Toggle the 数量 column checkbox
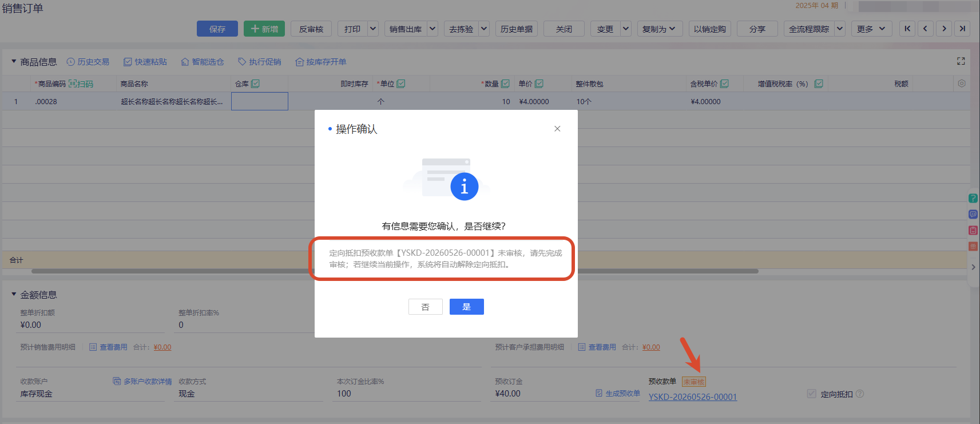Viewport: 980px width, 424px height. coord(505,84)
